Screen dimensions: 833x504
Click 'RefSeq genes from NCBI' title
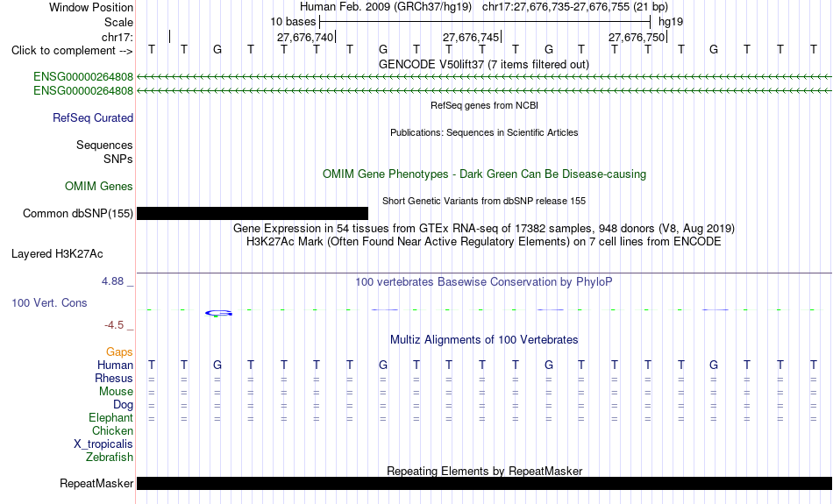[484, 105]
